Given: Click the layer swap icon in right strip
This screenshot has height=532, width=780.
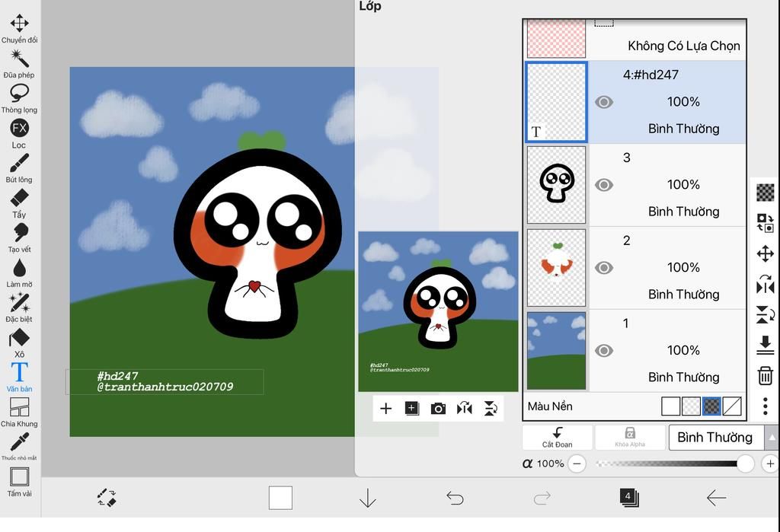Looking at the screenshot, I should pyautogui.click(x=765, y=223).
